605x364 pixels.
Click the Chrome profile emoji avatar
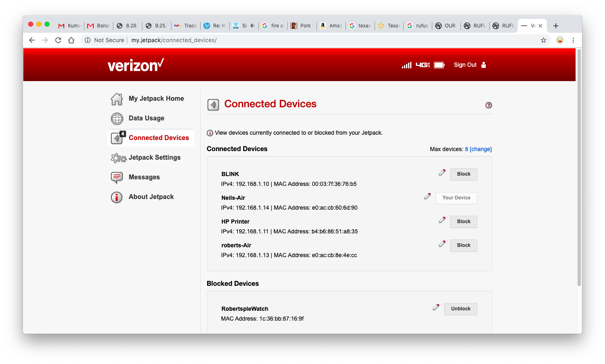pyautogui.click(x=559, y=40)
